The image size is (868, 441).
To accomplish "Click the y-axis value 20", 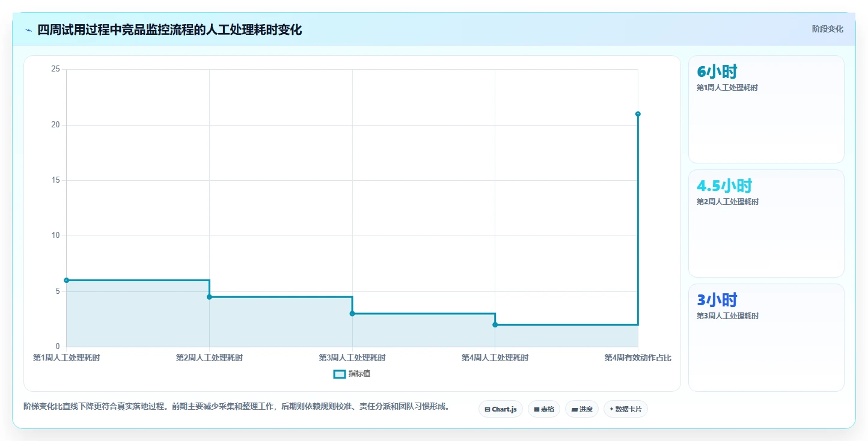I will click(x=56, y=125).
